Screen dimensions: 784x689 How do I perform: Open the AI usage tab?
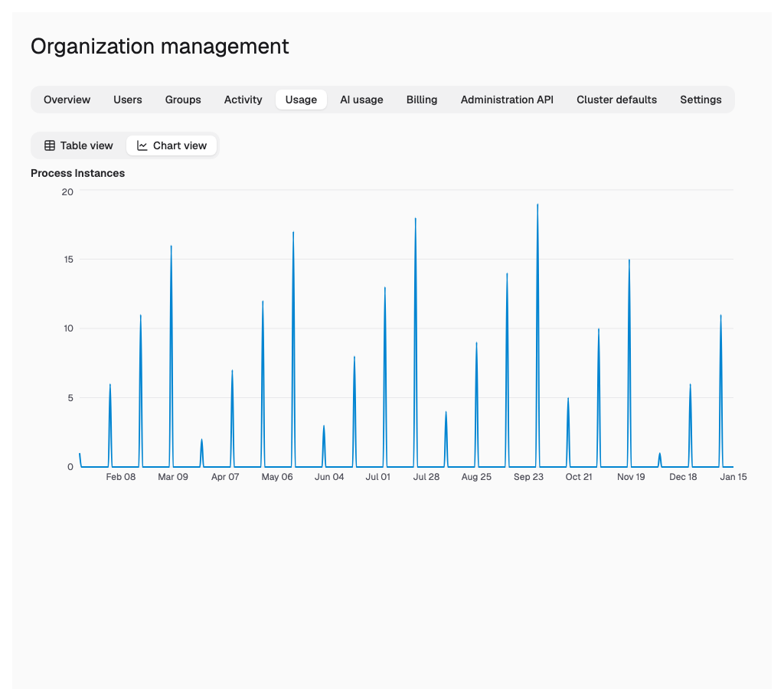pyautogui.click(x=361, y=100)
